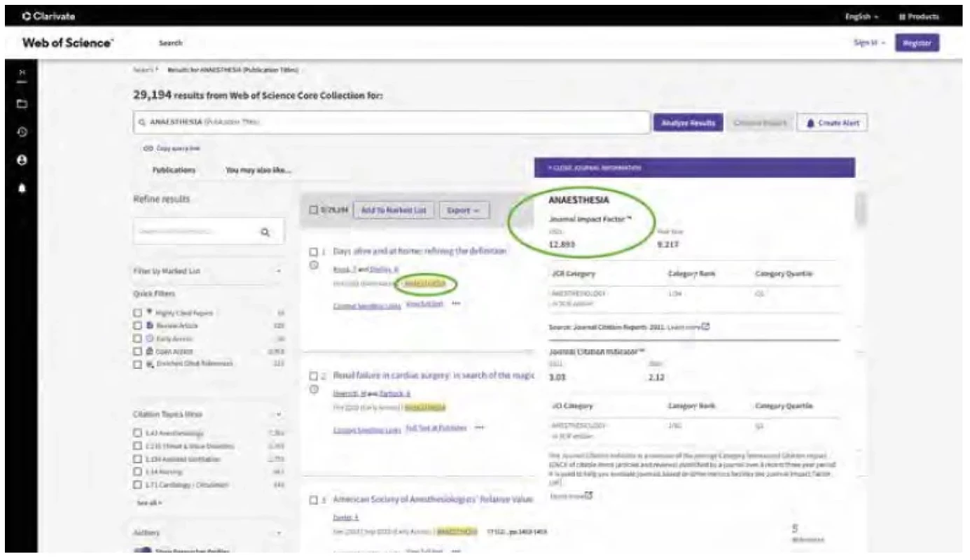The image size is (970, 560).
Task: Check the 1.14 Nursing citation topic
Action: pos(138,472)
